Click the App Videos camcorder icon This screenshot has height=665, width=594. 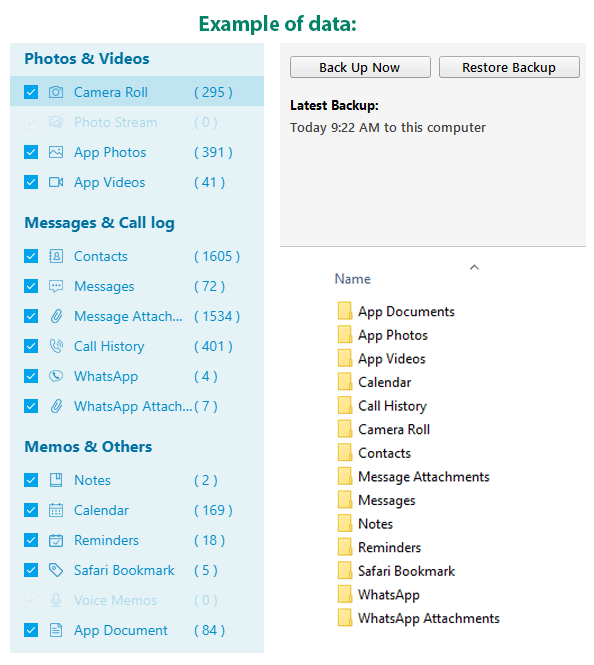pyautogui.click(x=56, y=182)
